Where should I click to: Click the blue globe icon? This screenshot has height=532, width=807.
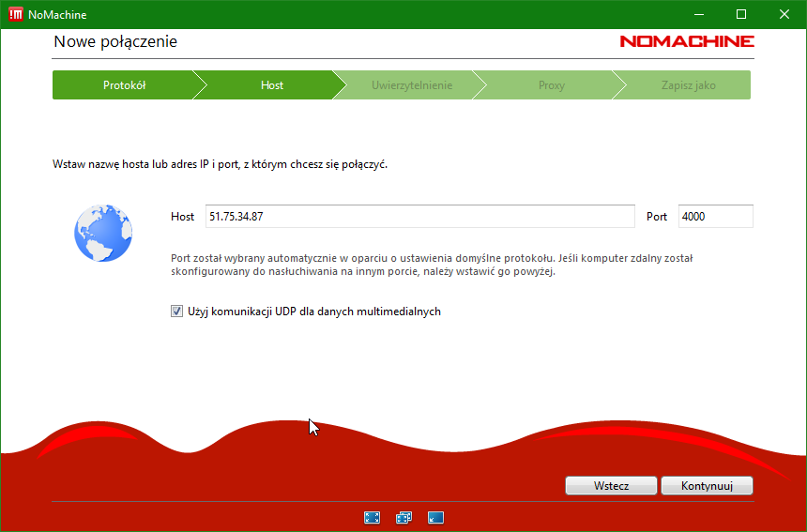click(103, 233)
